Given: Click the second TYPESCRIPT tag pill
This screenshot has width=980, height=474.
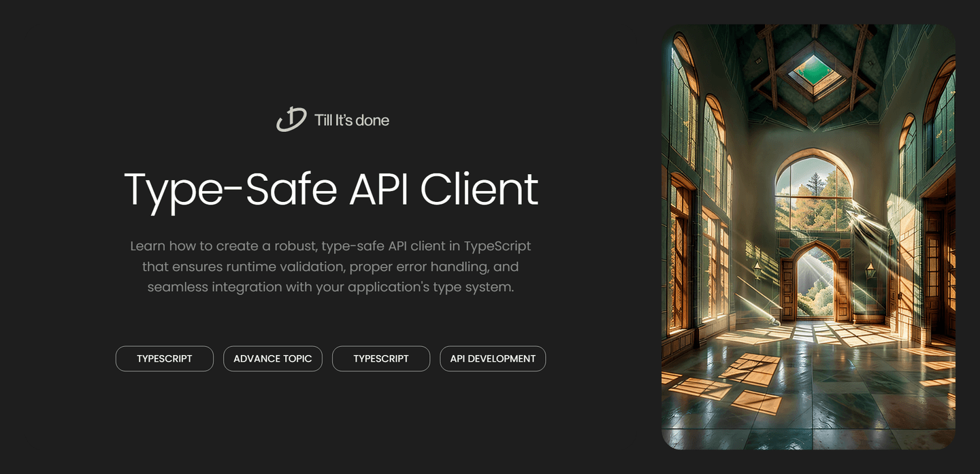Looking at the screenshot, I should [x=380, y=358].
